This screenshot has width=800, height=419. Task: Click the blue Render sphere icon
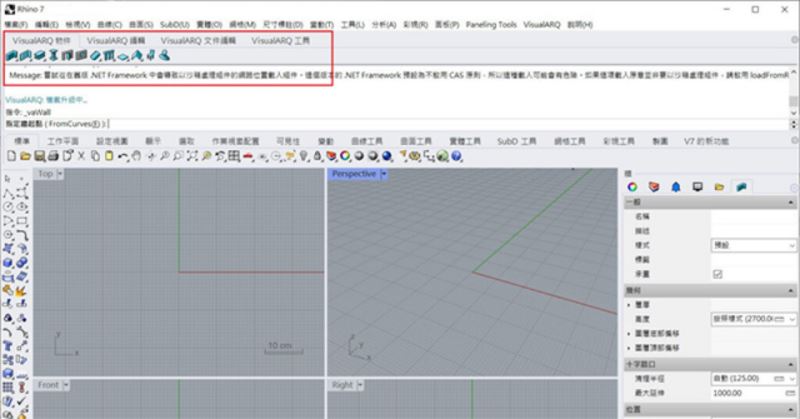click(x=387, y=156)
